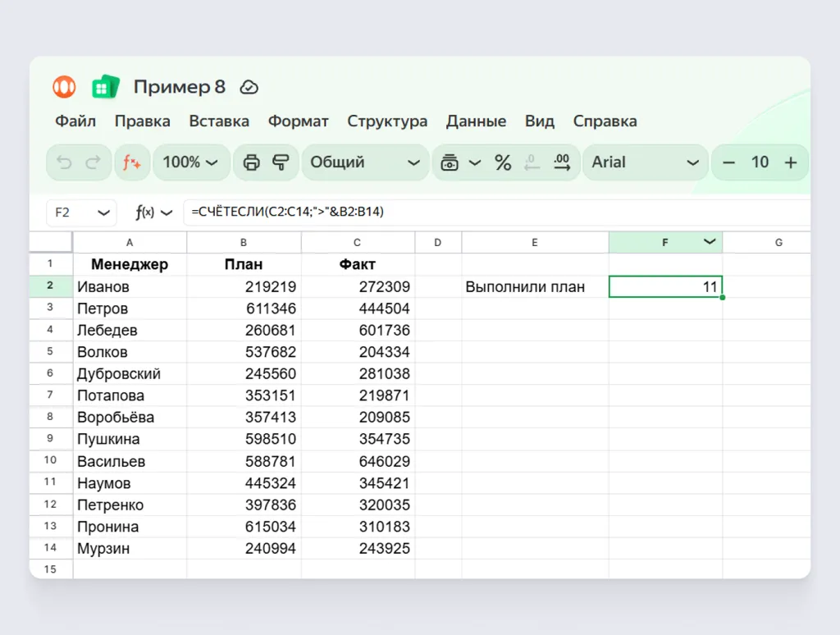Click the redo arrow icon
The height and width of the screenshot is (635, 840).
(x=94, y=162)
